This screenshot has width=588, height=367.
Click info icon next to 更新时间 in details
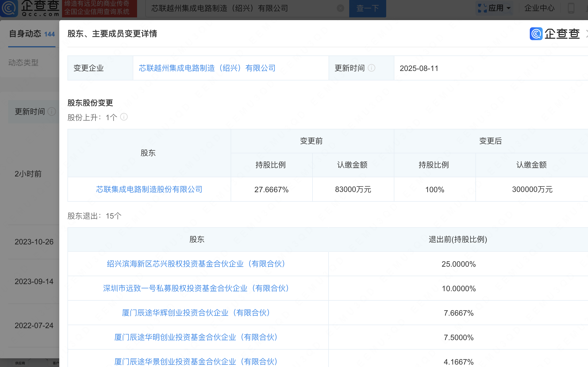(372, 68)
